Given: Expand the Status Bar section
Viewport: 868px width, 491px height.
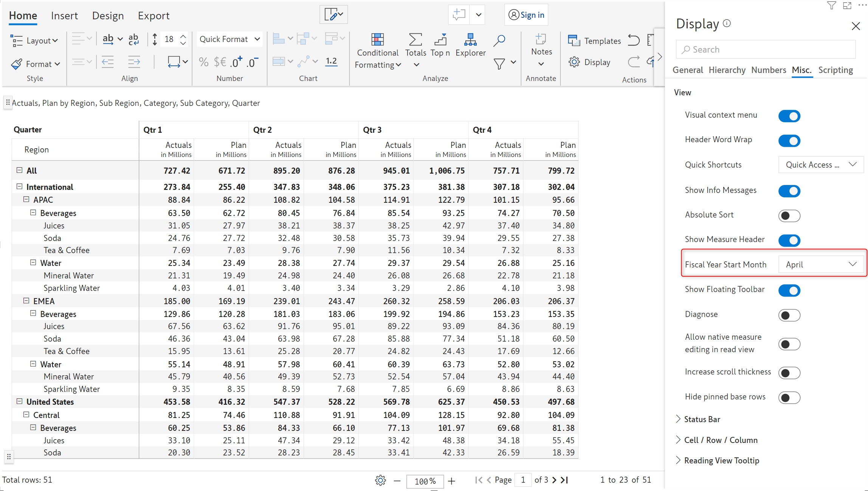Looking at the screenshot, I should click(702, 419).
